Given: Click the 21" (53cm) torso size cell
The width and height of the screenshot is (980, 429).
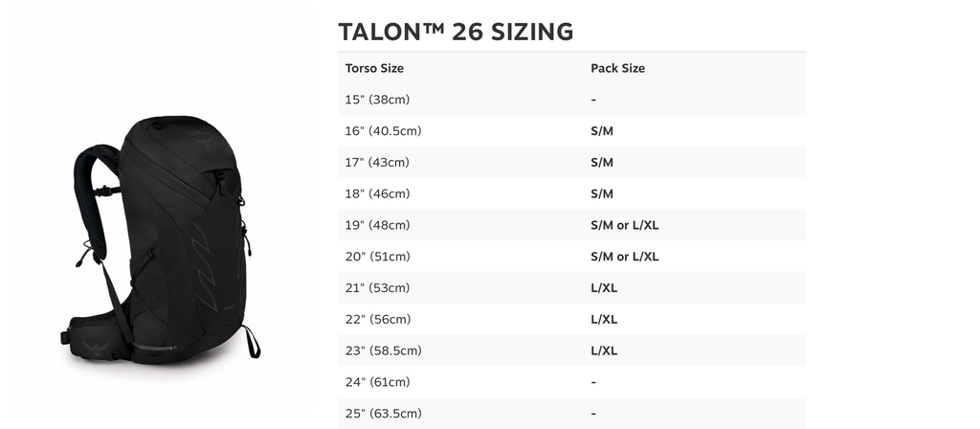Looking at the screenshot, I should tap(377, 288).
